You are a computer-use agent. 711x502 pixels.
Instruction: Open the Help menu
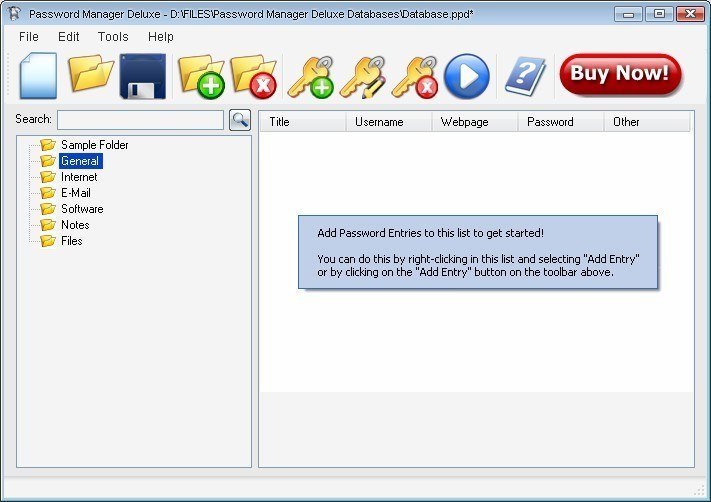[x=161, y=37]
